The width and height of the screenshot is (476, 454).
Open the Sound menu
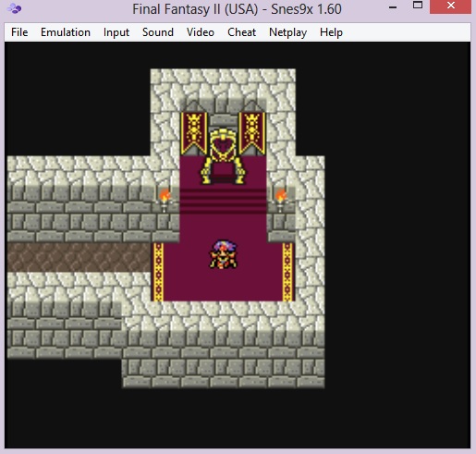click(x=158, y=32)
